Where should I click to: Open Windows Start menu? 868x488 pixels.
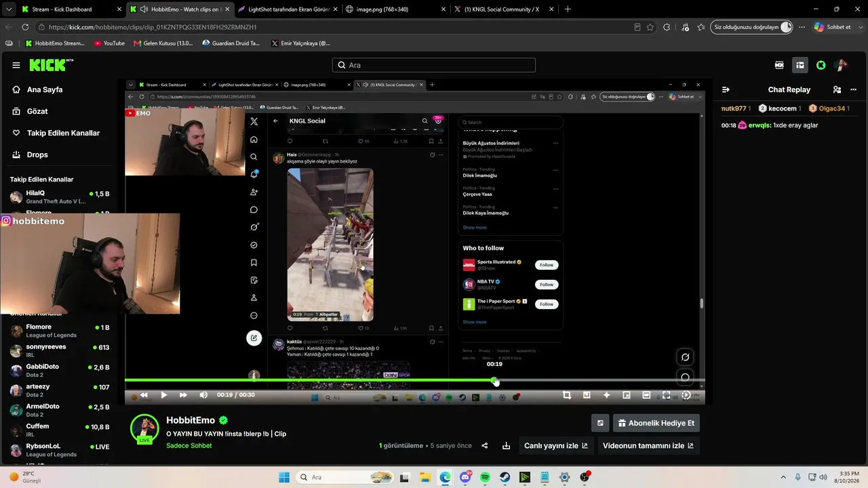[x=284, y=477]
